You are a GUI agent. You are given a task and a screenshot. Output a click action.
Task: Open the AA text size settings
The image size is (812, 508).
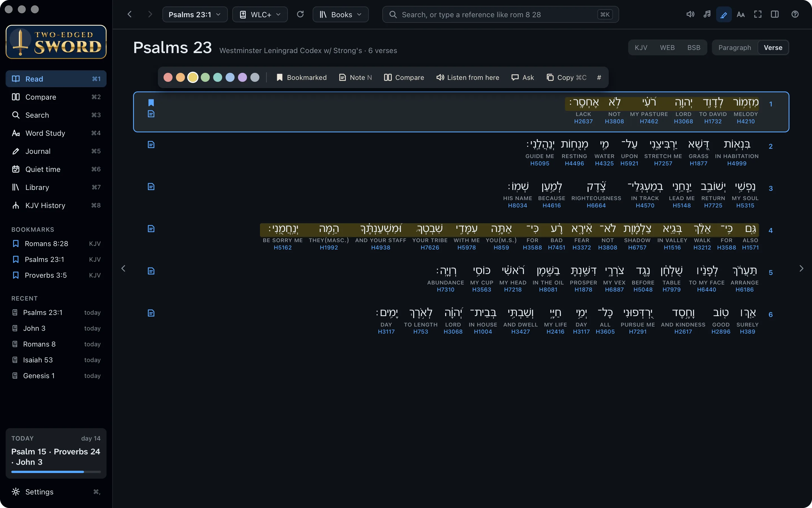(x=741, y=14)
